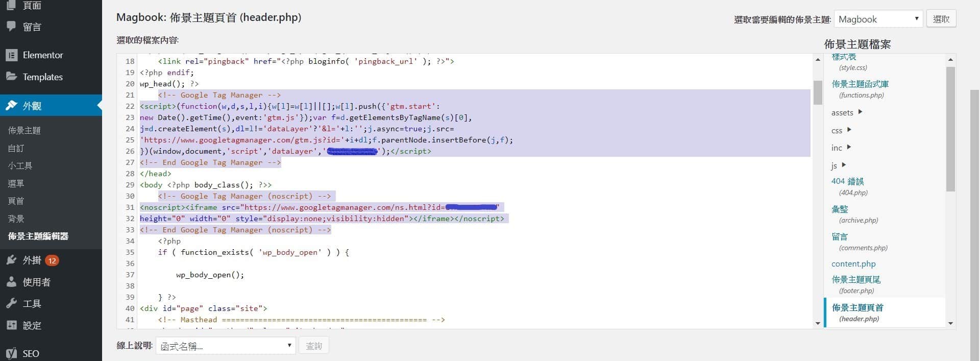Click the comments speech bubble icon
This screenshot has height=361, width=980.
pyautogui.click(x=11, y=27)
